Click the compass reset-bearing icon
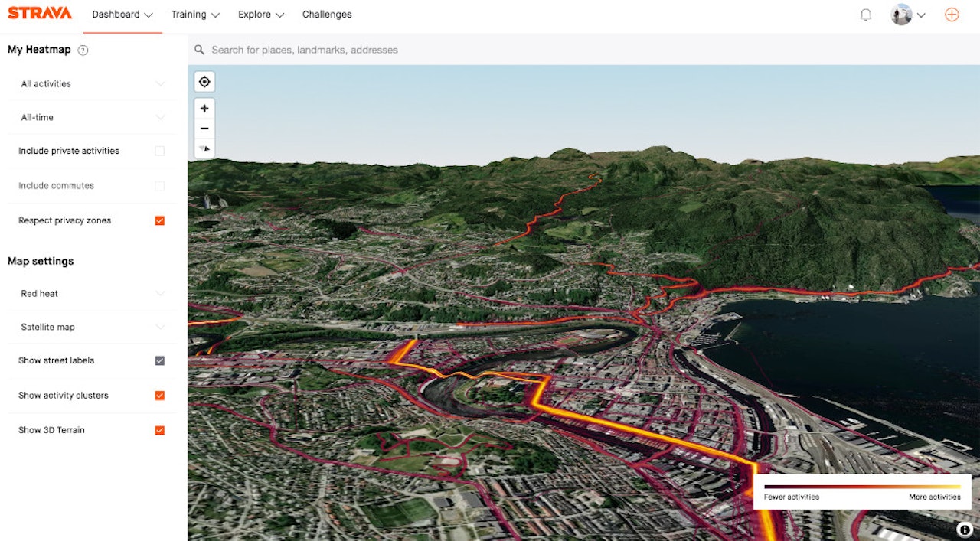Screen dimensions: 980x541 [x=204, y=148]
